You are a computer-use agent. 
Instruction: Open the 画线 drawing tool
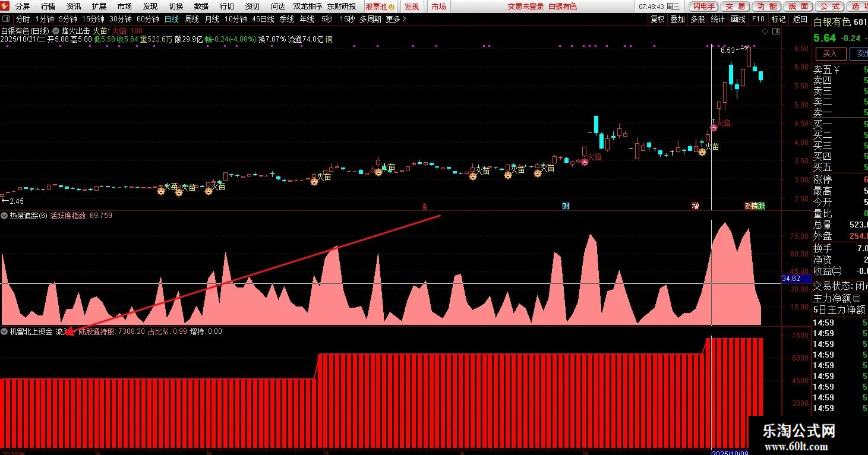(738, 19)
